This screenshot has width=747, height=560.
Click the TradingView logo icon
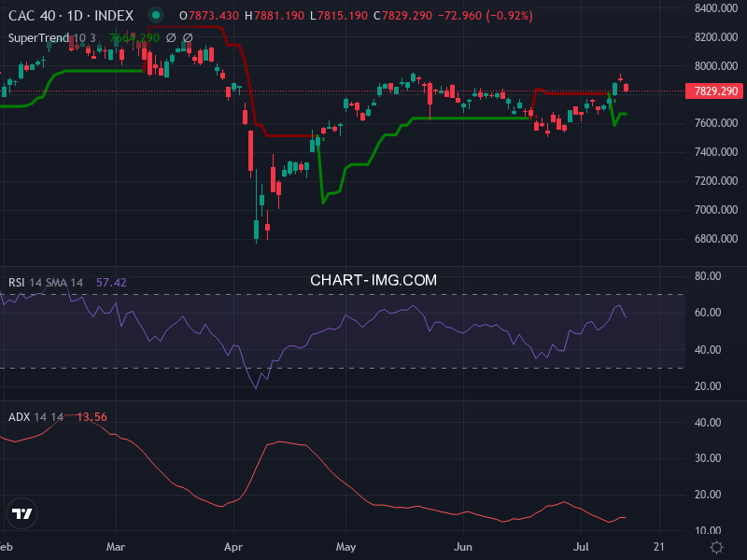click(21, 514)
